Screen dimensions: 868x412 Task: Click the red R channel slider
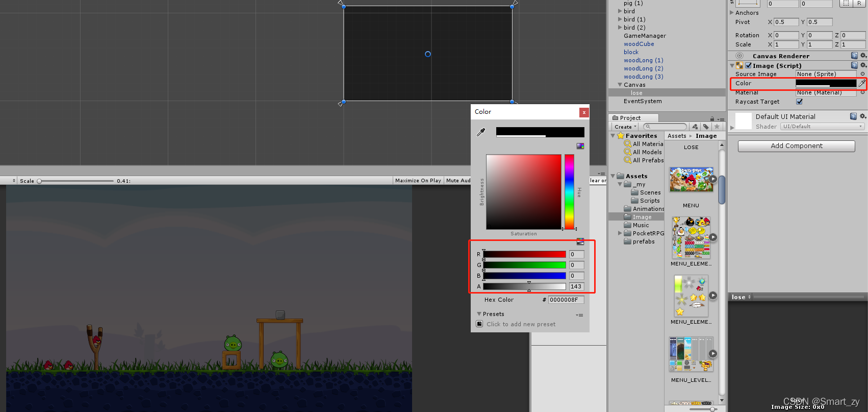point(524,254)
